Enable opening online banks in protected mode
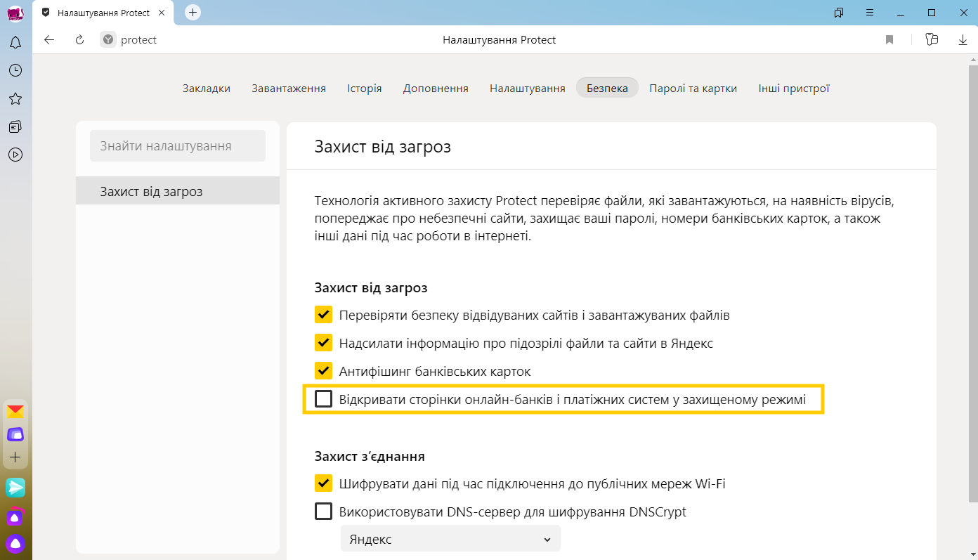This screenshot has height=560, width=978. click(x=323, y=399)
